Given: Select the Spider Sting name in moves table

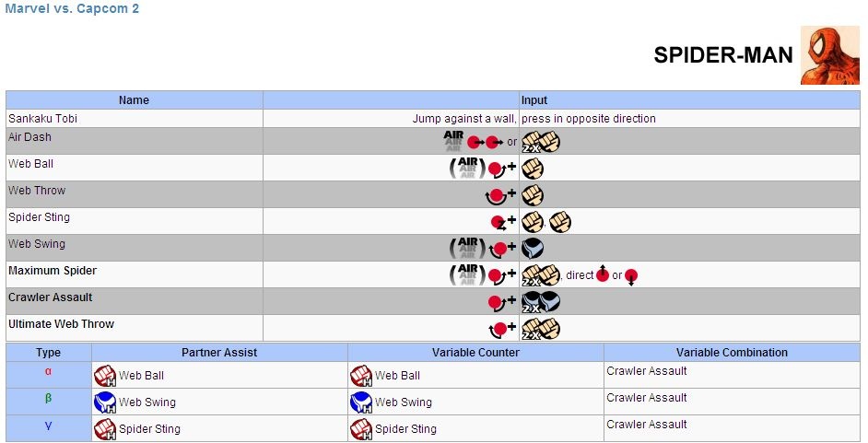Looking at the screenshot, I should click(x=40, y=216).
